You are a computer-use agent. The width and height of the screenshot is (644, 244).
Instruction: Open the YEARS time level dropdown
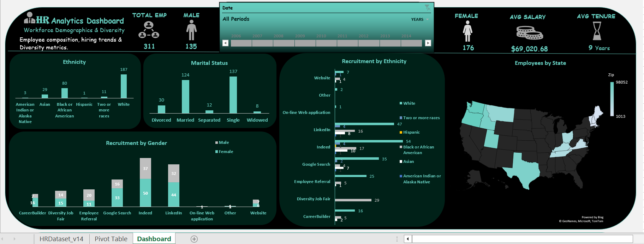click(420, 19)
